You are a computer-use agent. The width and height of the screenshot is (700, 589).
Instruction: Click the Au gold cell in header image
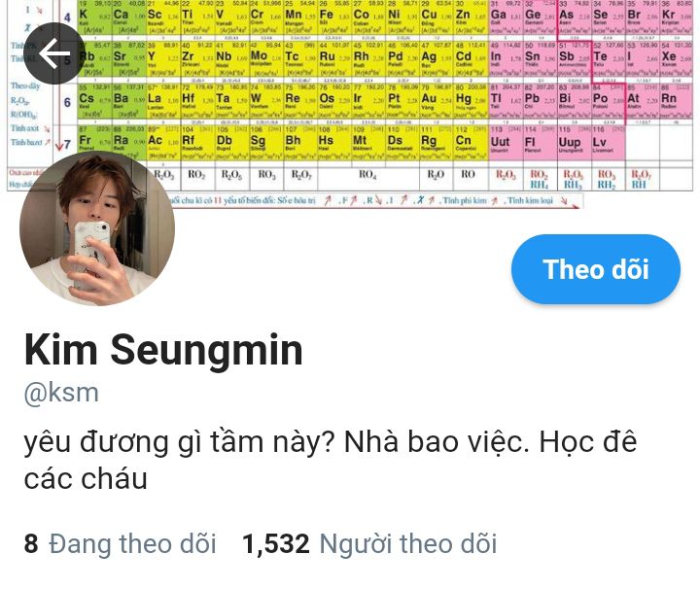437,102
